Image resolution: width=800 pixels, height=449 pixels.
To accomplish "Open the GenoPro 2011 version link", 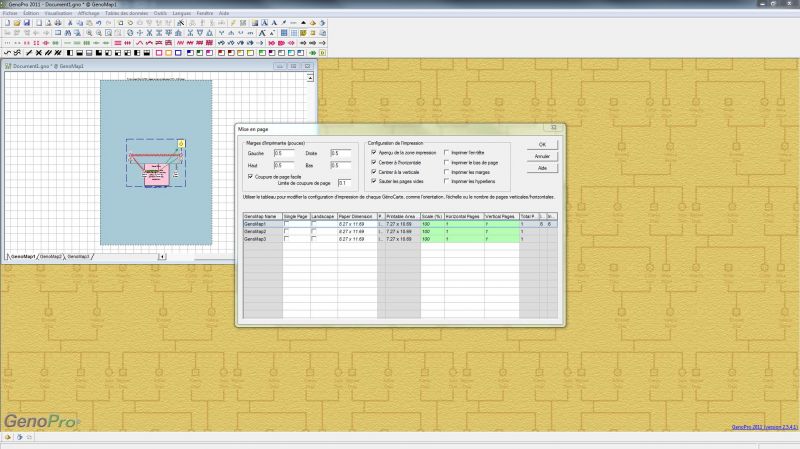I will tap(763, 427).
